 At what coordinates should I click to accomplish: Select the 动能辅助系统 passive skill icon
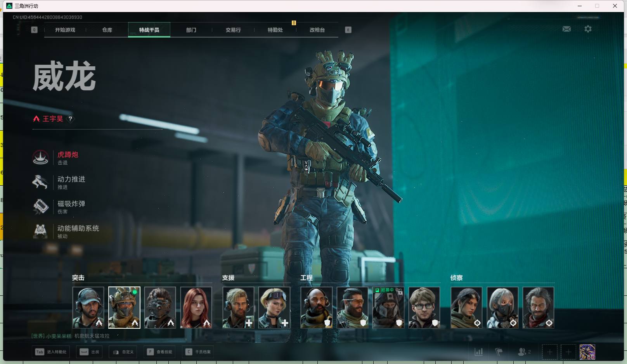[x=40, y=231]
